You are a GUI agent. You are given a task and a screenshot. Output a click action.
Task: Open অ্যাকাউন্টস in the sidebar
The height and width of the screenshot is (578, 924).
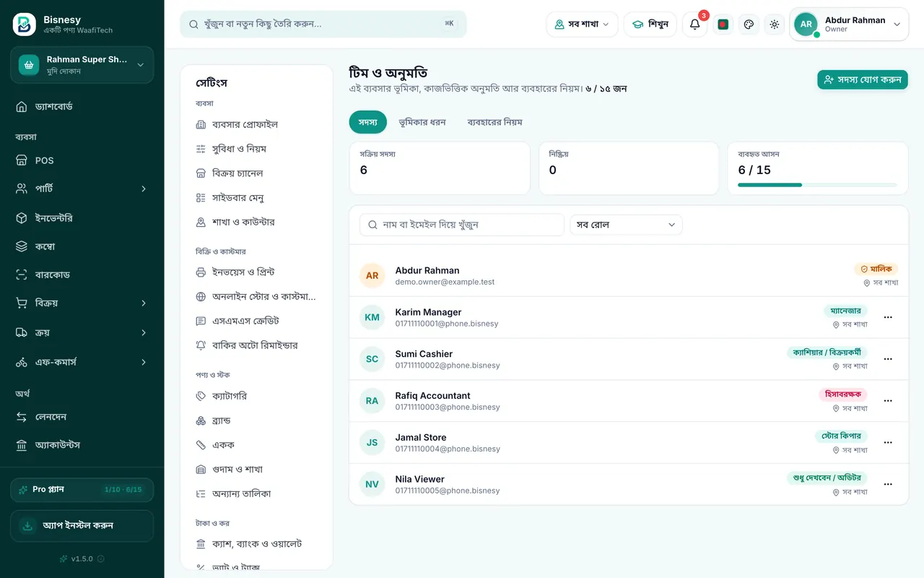tap(82, 445)
